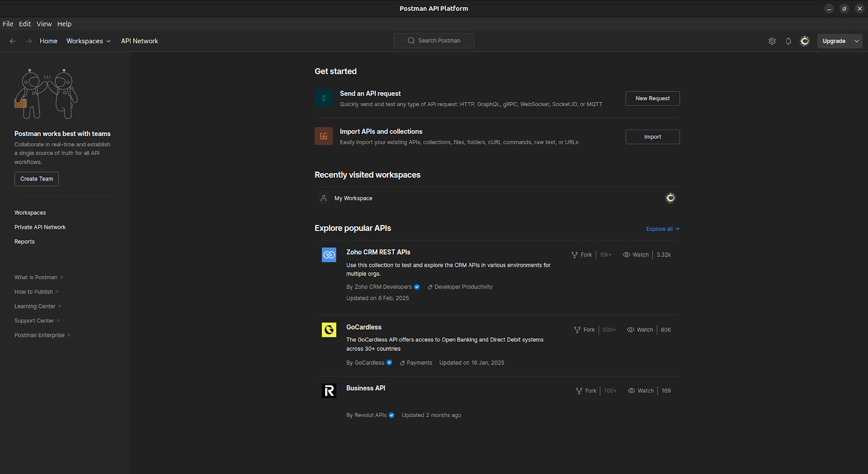Open the API Network tab
Viewport: 868px width, 474px height.
(139, 41)
